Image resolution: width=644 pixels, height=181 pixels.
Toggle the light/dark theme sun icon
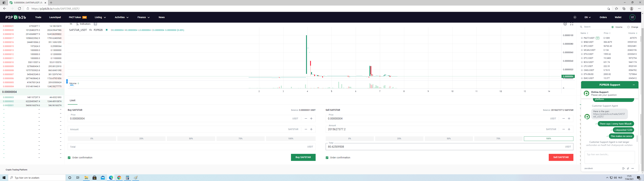[575, 17]
